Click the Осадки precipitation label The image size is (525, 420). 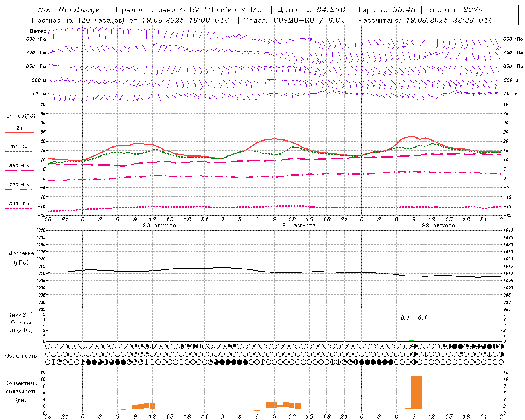point(21,322)
